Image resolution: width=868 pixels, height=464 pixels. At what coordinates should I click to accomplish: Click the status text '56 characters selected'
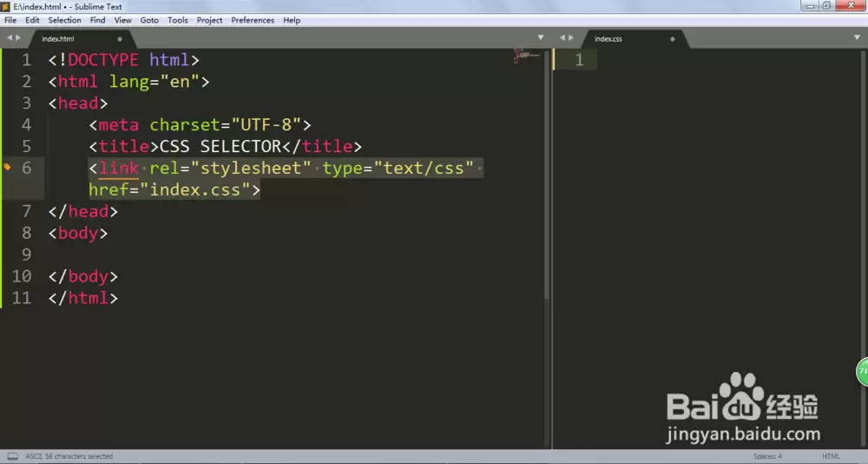pos(79,456)
